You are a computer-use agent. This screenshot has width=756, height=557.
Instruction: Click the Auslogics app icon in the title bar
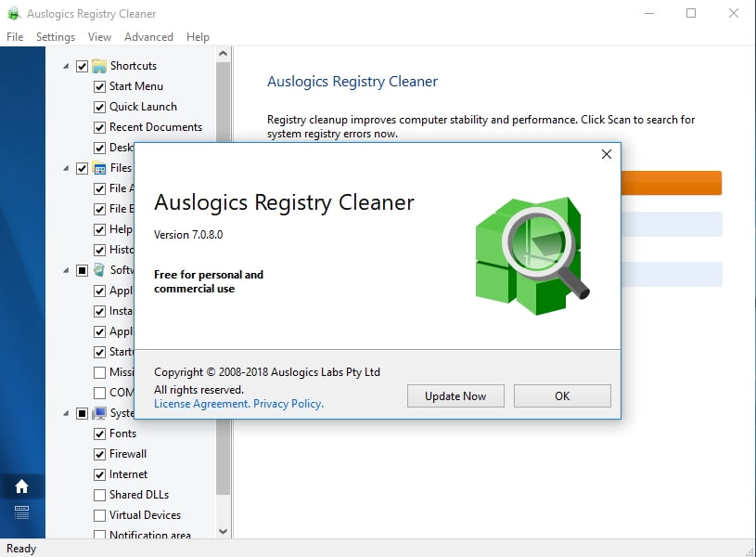14,14
